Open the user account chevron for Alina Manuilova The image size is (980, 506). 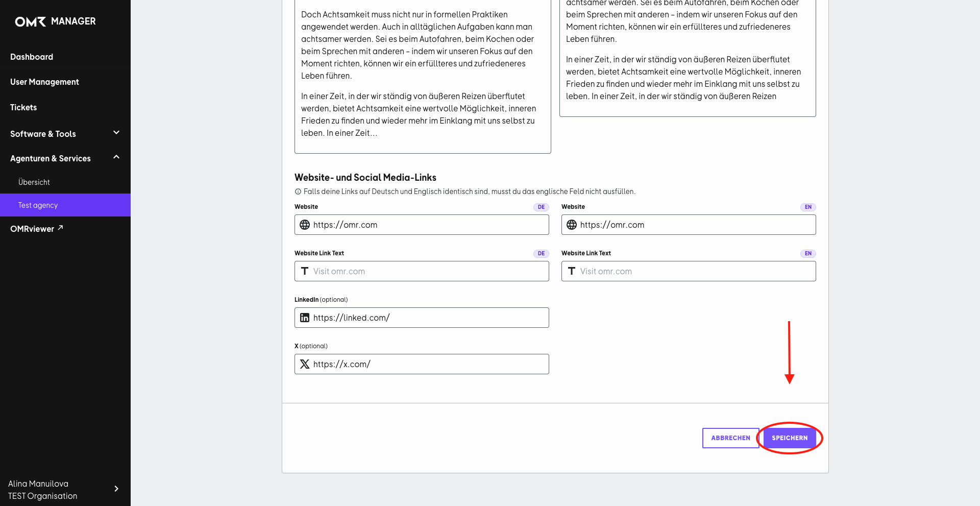pyautogui.click(x=116, y=489)
